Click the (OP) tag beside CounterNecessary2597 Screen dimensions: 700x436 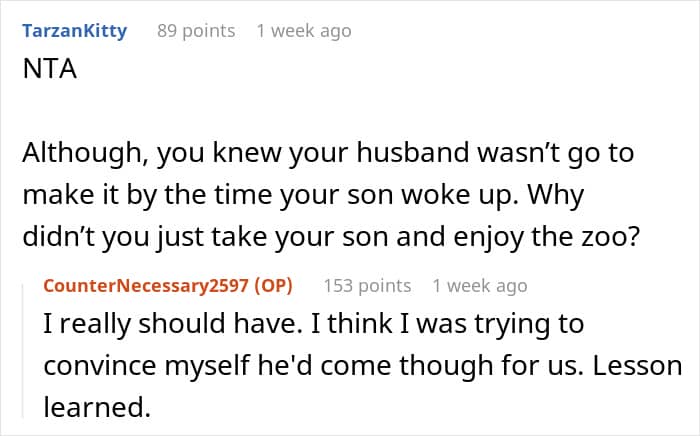(x=274, y=286)
